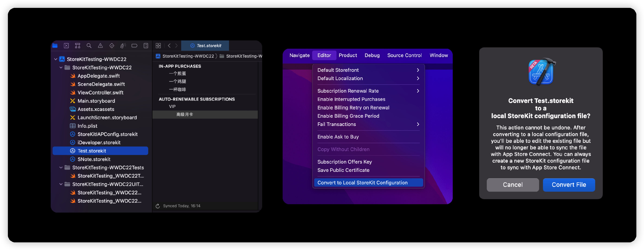
Task: Click the related items grid icon
Action: [x=158, y=46]
